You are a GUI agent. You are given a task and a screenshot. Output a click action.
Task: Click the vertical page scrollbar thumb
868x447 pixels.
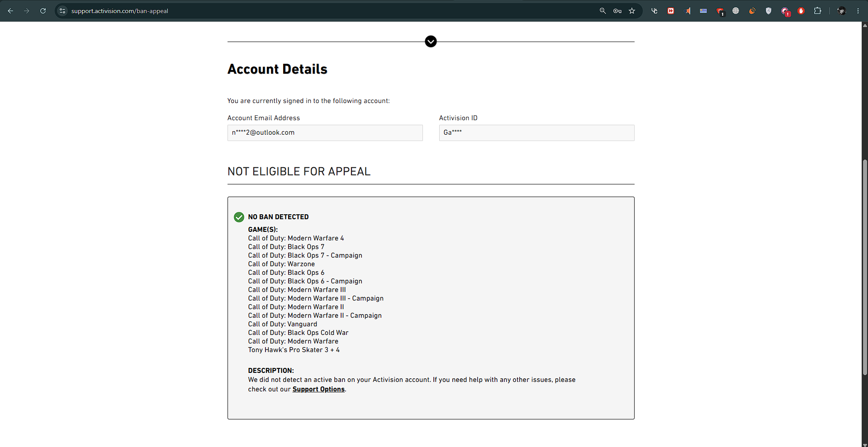click(865, 267)
